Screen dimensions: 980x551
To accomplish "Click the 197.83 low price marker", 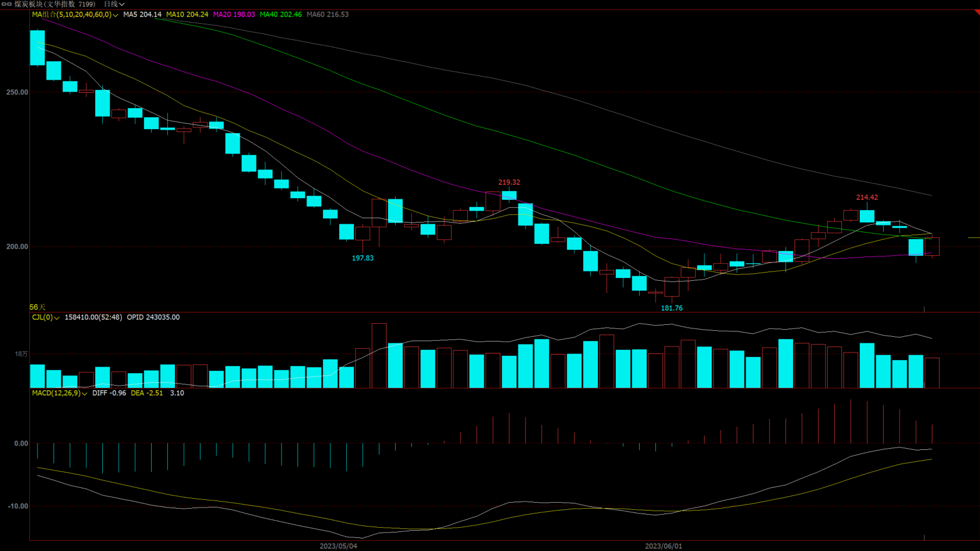I will [x=362, y=258].
